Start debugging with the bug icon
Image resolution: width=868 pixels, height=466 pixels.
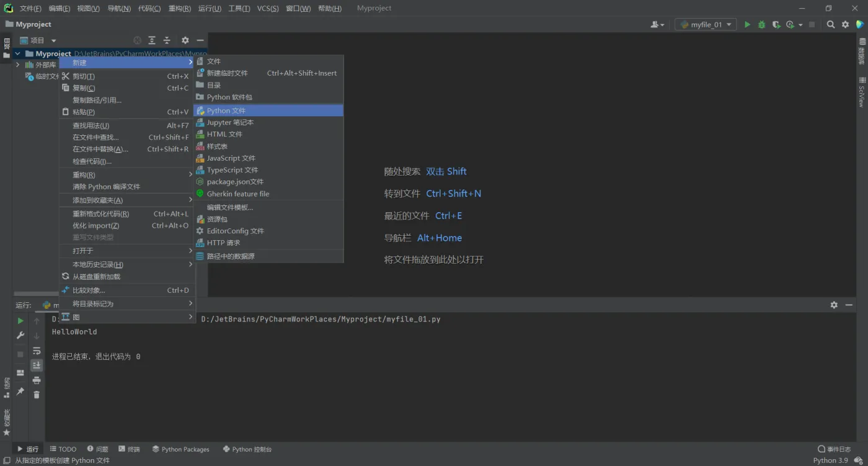[x=762, y=25]
